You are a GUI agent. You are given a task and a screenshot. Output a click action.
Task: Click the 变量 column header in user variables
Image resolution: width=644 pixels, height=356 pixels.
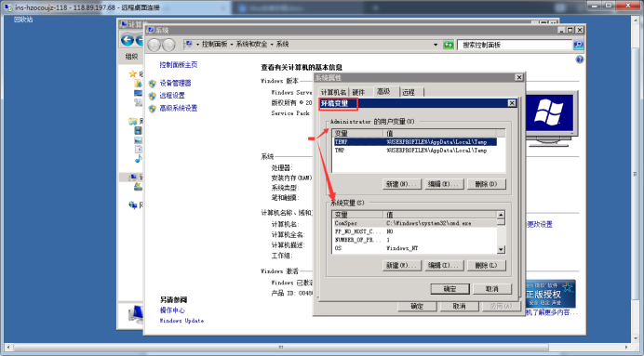358,133
